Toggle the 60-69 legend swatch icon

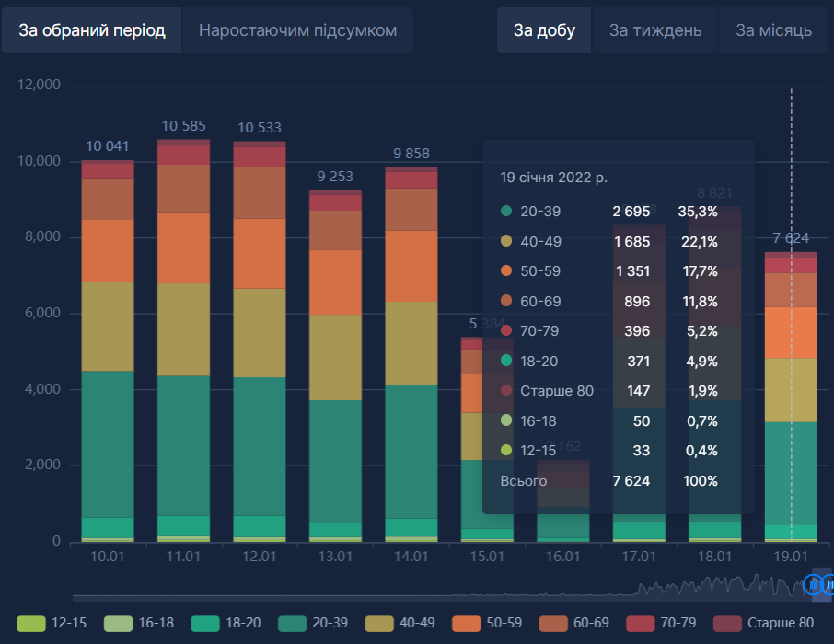tap(553, 623)
